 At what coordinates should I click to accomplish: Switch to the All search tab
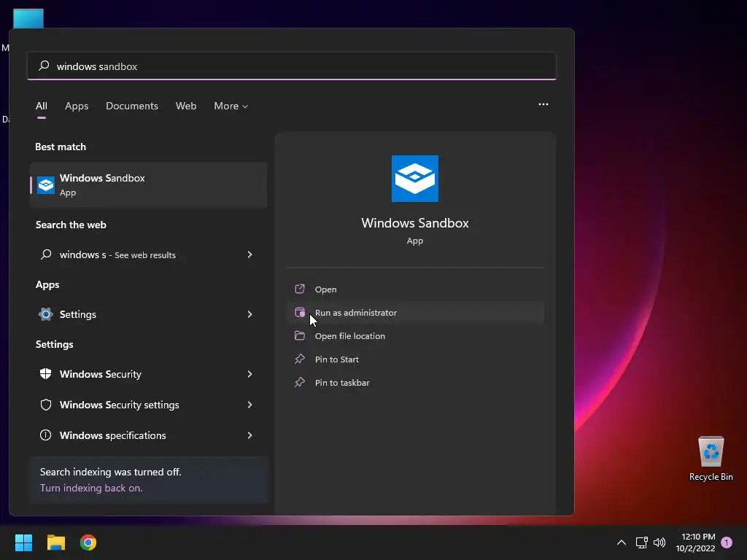pos(42,106)
